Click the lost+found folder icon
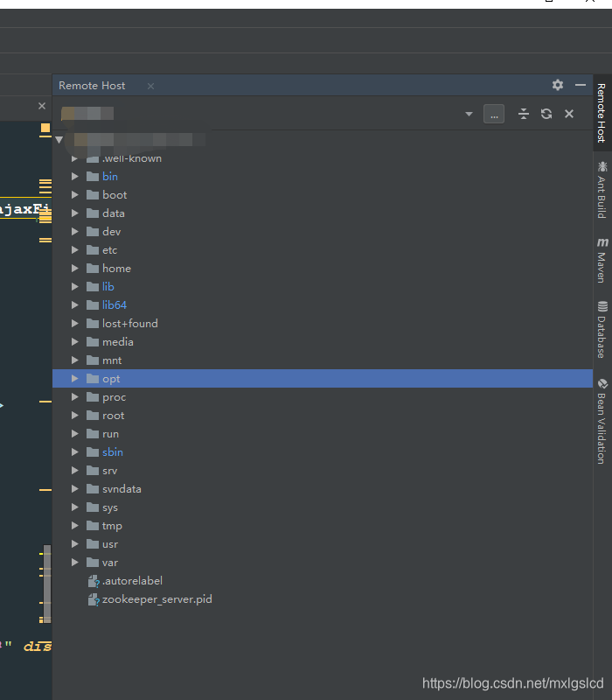 (x=93, y=323)
